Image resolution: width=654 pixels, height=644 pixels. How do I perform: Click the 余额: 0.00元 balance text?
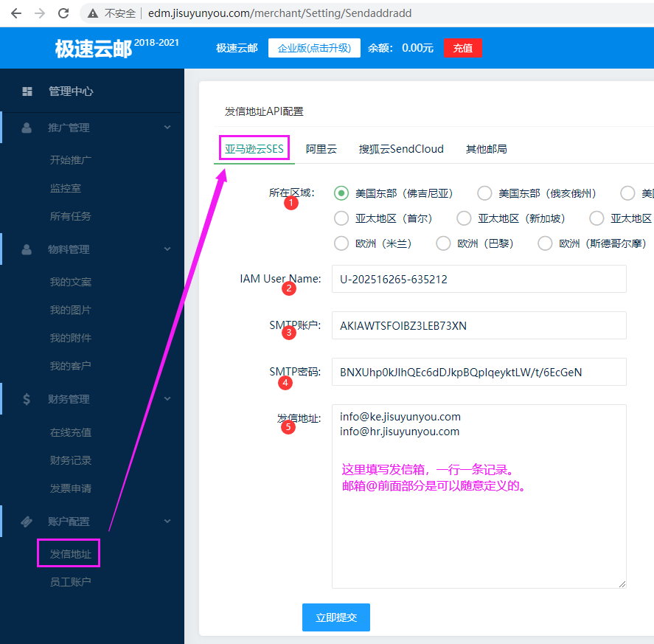pos(400,48)
